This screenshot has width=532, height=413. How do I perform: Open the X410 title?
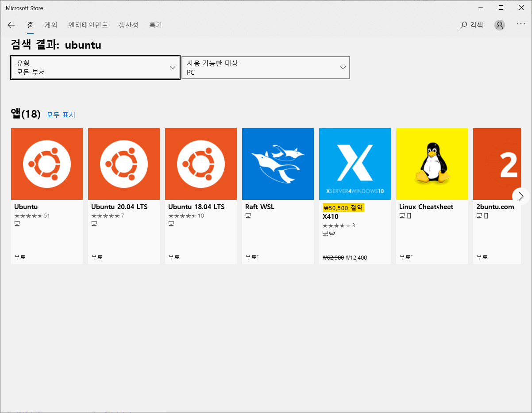[331, 217]
